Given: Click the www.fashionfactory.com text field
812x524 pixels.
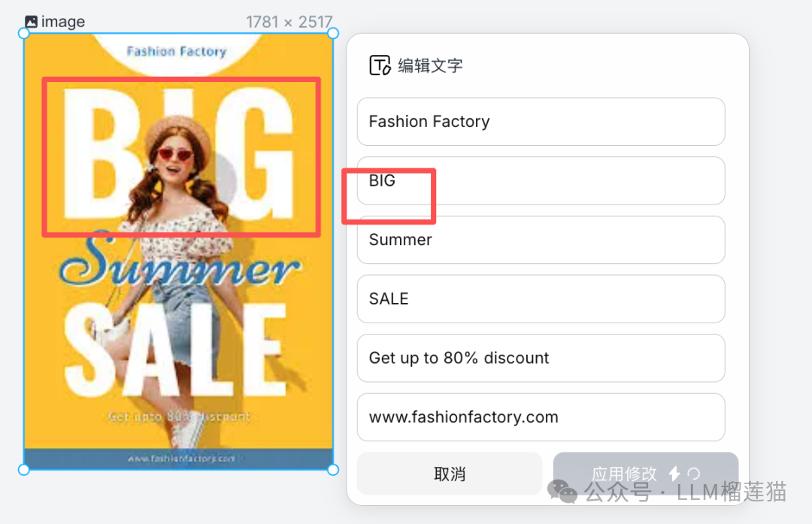Looking at the screenshot, I should 541,416.
